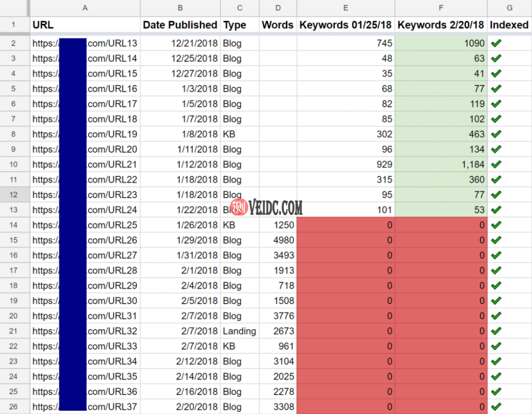Select the green cell showing 463
Screen dimensions: 532x414
click(x=441, y=134)
